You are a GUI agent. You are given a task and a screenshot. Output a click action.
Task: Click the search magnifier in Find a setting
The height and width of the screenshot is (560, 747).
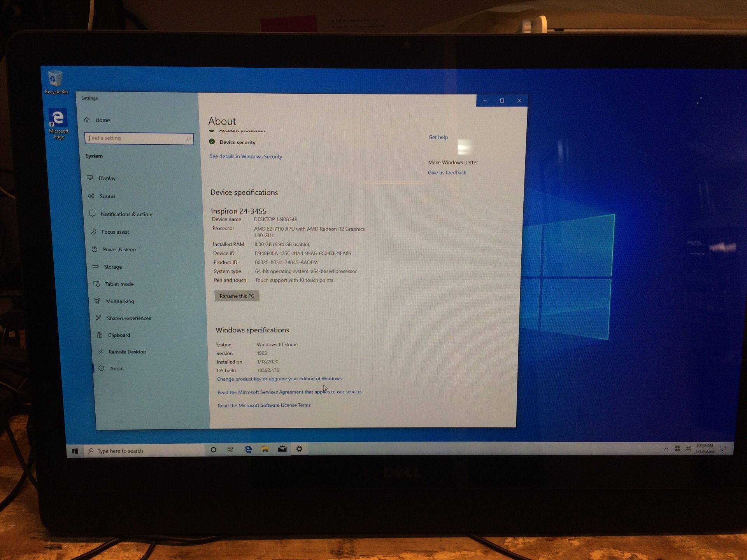coord(188,138)
